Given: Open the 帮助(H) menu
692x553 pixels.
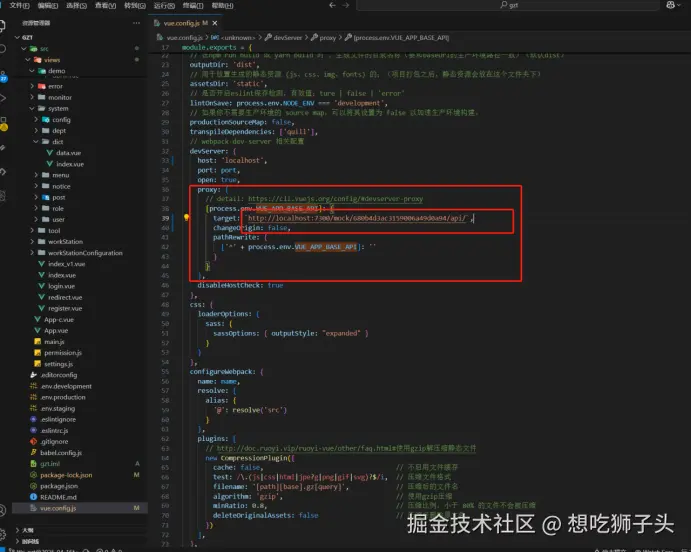Looking at the screenshot, I should (x=222, y=5).
